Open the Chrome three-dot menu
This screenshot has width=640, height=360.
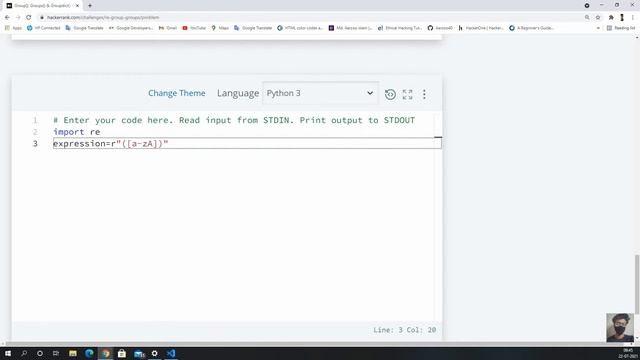point(633,18)
